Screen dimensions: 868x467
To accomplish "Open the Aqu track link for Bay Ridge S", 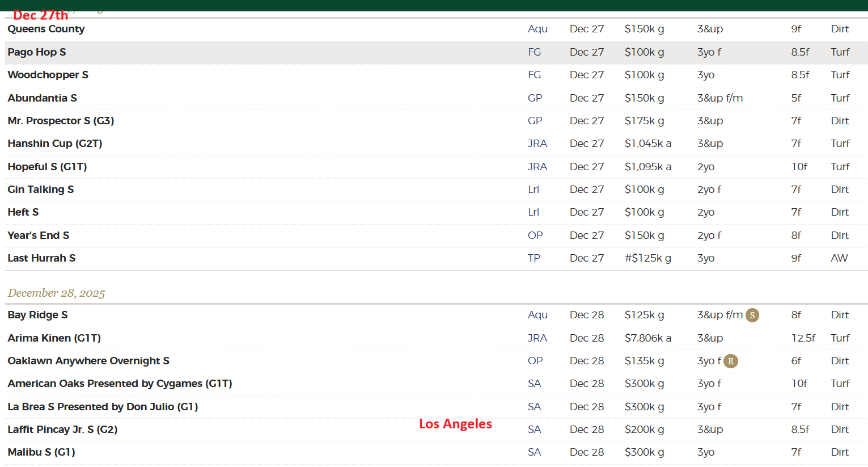I will coord(537,315).
